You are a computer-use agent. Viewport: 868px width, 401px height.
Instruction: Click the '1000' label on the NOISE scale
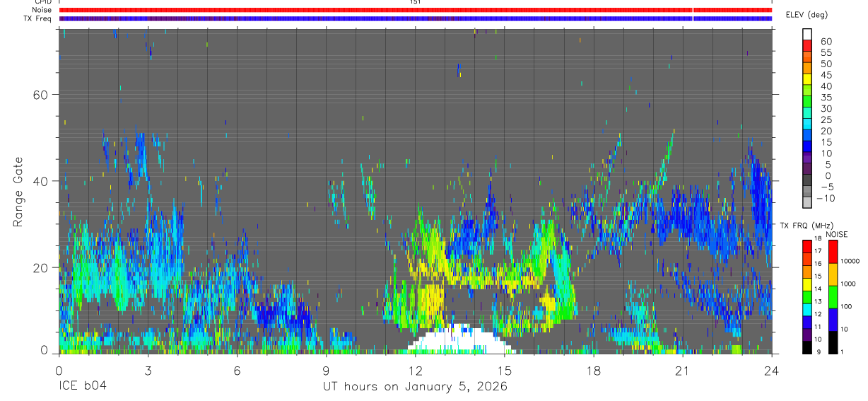click(849, 284)
